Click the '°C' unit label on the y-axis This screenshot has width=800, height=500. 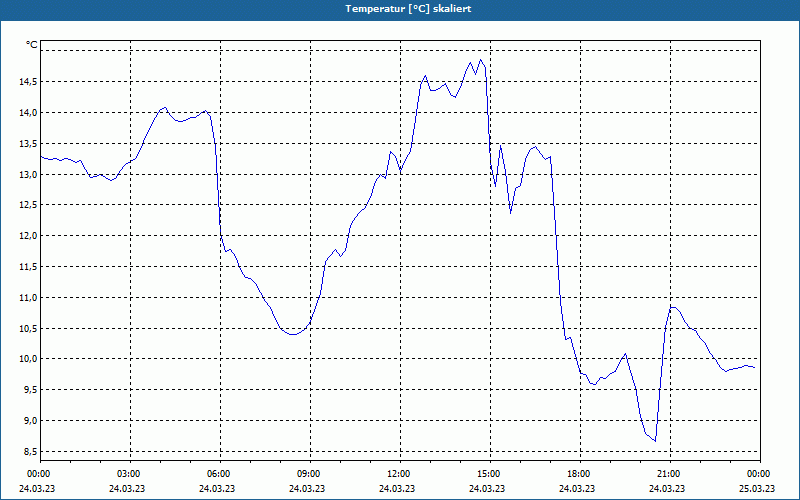(x=32, y=45)
